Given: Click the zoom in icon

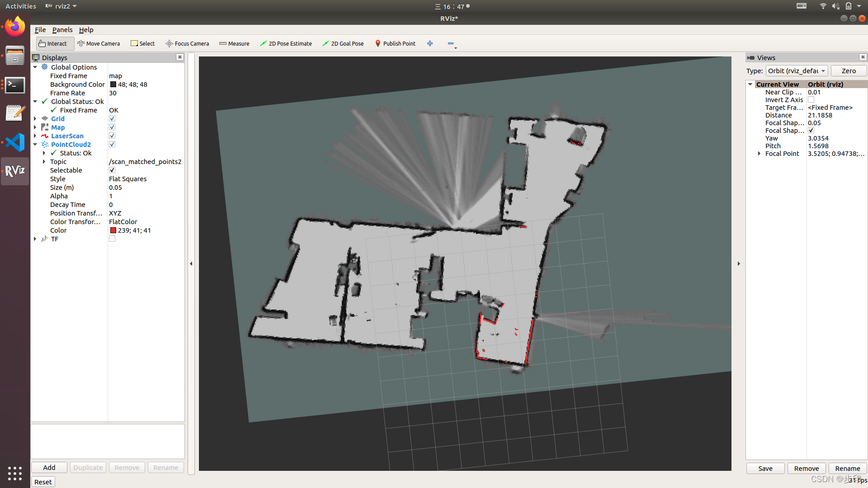Looking at the screenshot, I should point(430,43).
